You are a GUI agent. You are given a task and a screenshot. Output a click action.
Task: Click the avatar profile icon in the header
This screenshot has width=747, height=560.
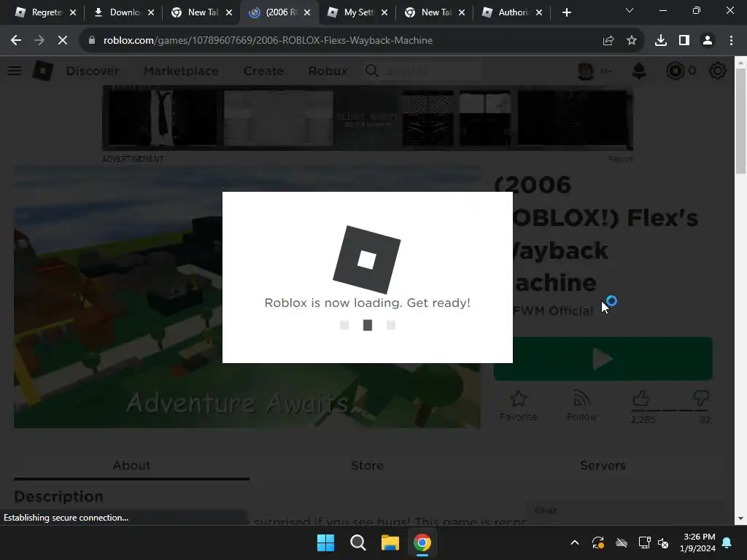[586, 71]
